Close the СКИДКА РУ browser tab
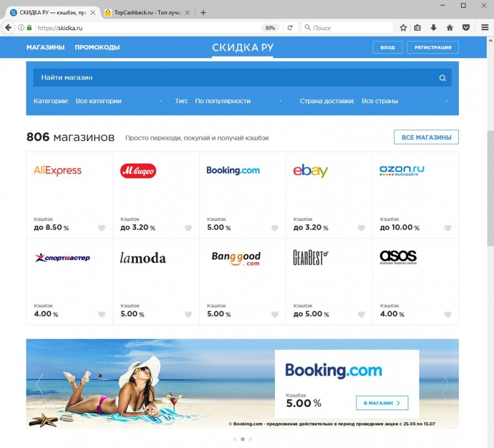Screen dimensions: 494x448 (x=93, y=13)
